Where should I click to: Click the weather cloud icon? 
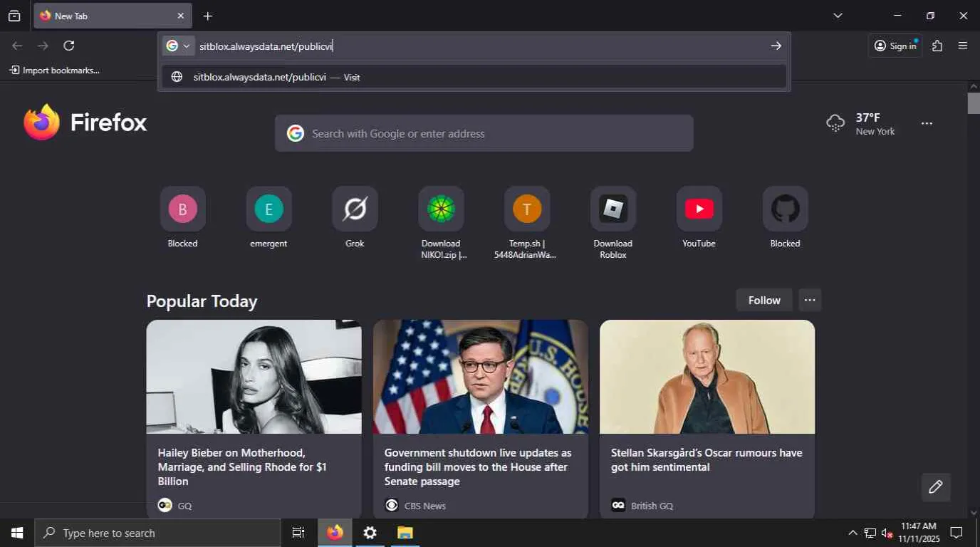pyautogui.click(x=835, y=123)
